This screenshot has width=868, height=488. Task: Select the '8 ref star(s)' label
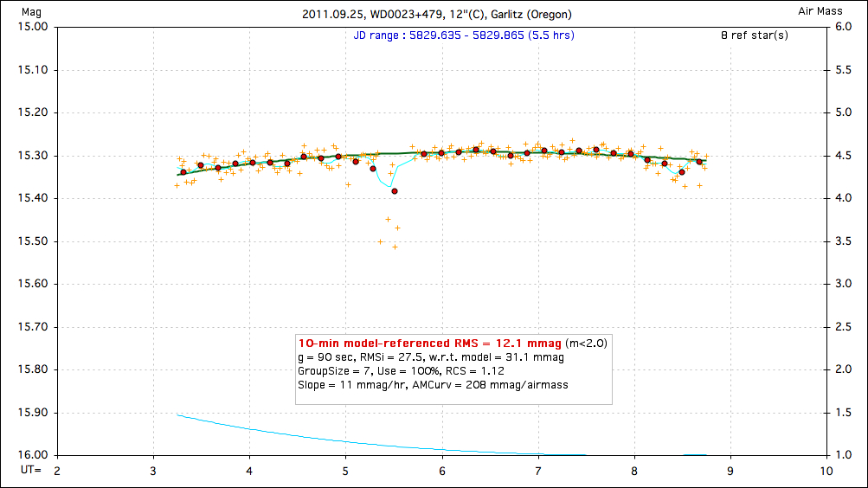755,35
